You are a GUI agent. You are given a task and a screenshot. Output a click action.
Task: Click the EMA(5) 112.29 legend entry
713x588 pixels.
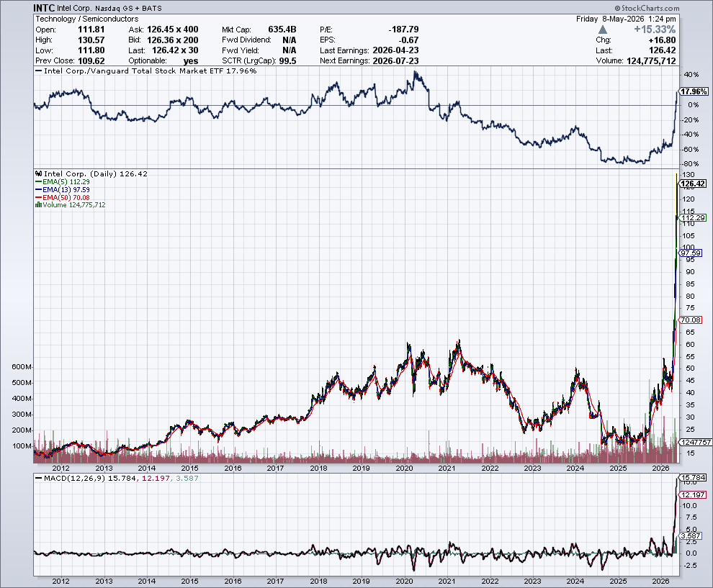(62, 182)
